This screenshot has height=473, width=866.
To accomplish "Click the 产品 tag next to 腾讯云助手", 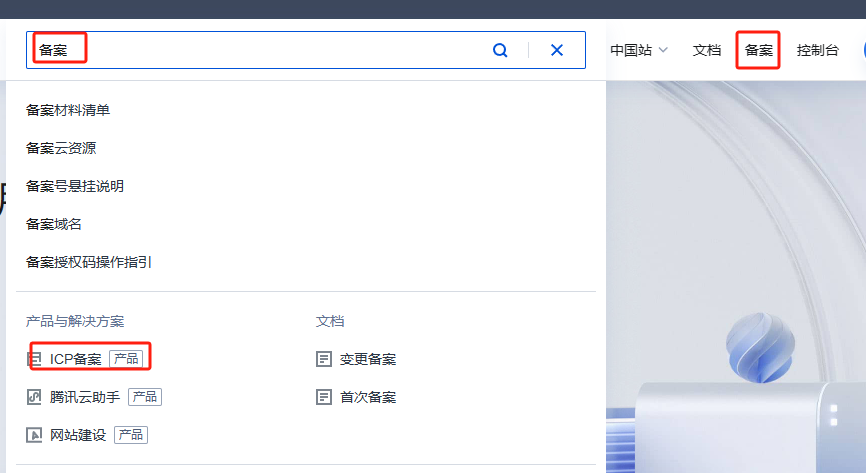I will (x=144, y=397).
